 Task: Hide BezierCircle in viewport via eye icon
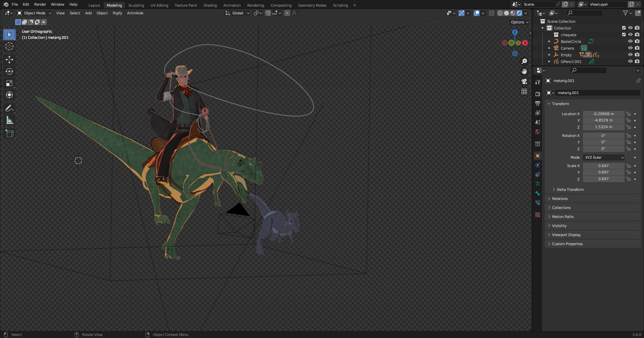point(630,41)
